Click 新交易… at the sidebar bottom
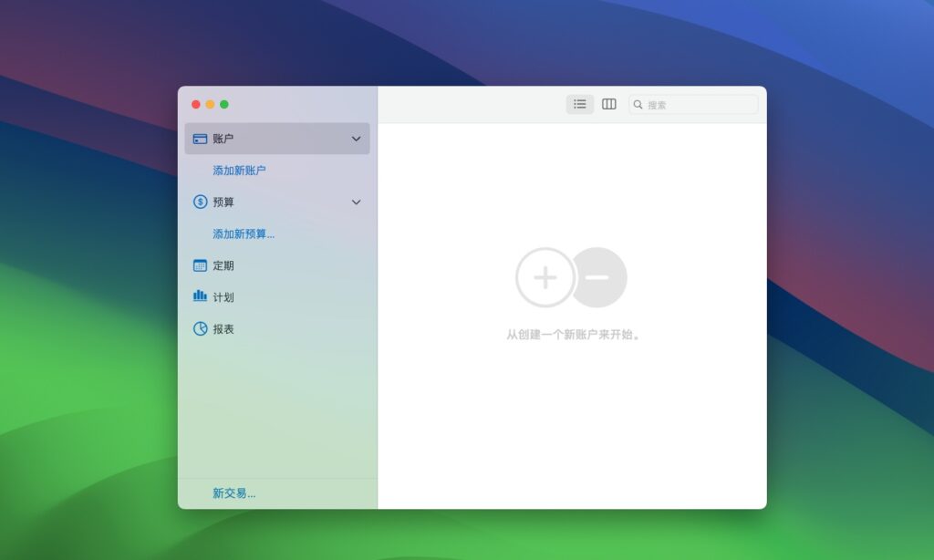934x560 pixels. tap(232, 492)
